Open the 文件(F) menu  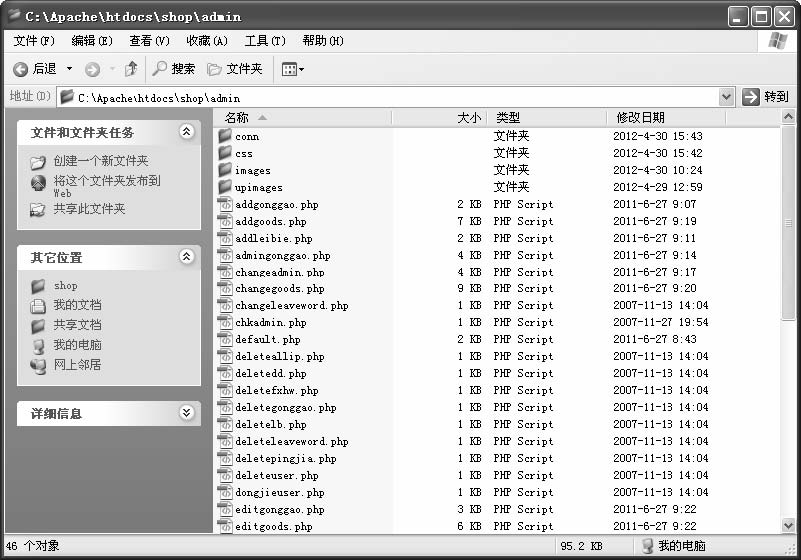pyautogui.click(x=34, y=41)
